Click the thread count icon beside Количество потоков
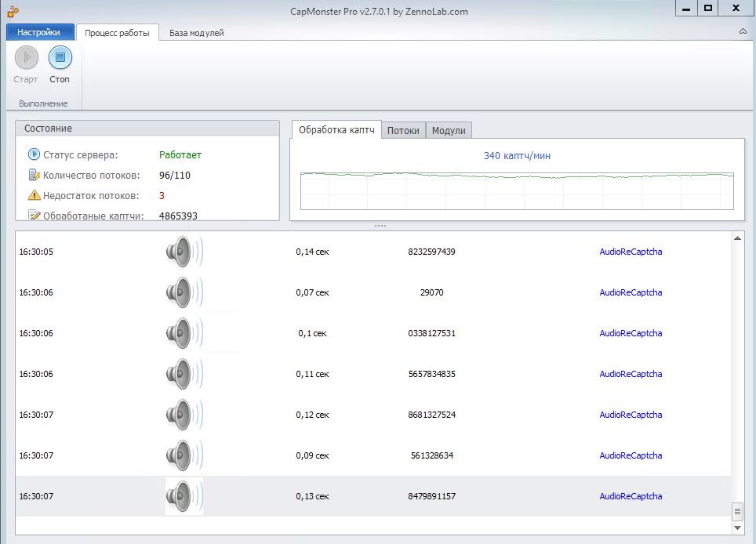The image size is (756, 544). tap(34, 175)
